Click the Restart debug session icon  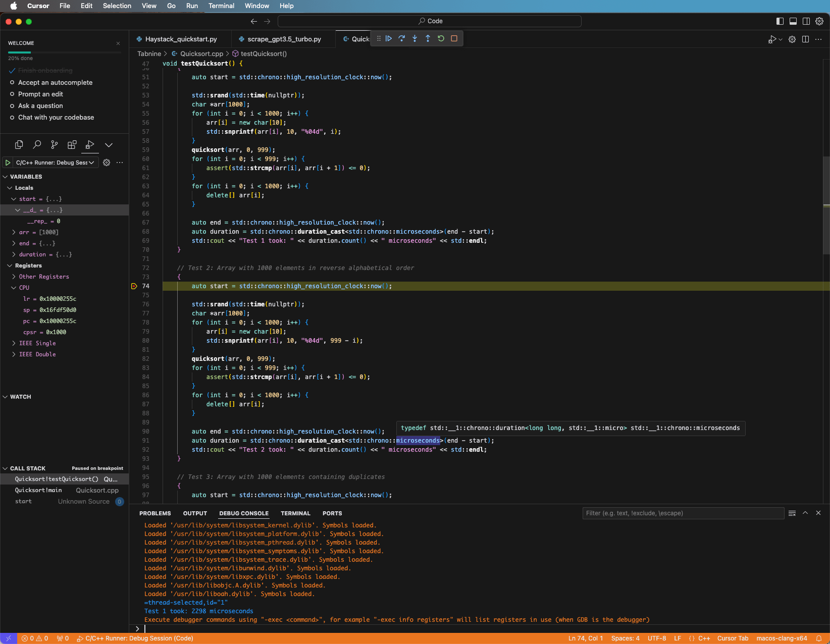click(x=440, y=38)
